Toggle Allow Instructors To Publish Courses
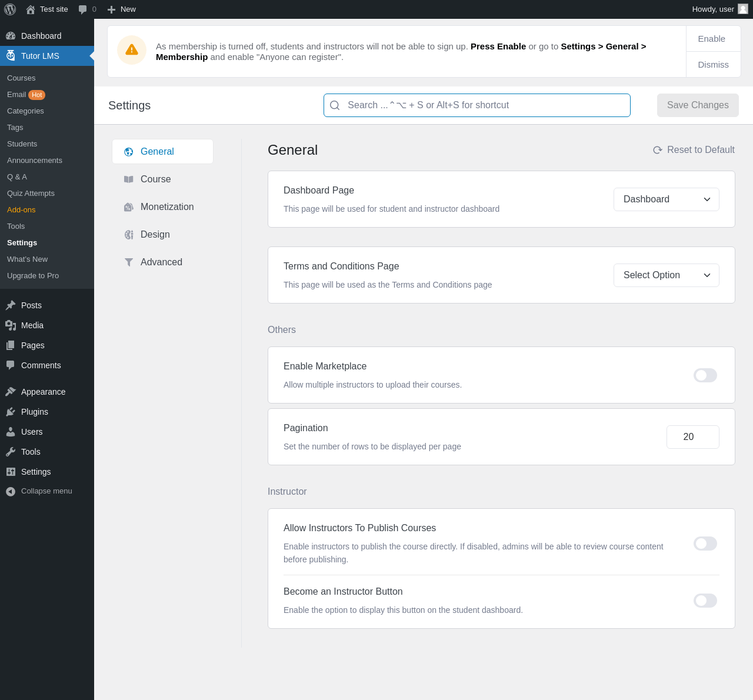Image resolution: width=753 pixels, height=700 pixels. [x=705, y=544]
